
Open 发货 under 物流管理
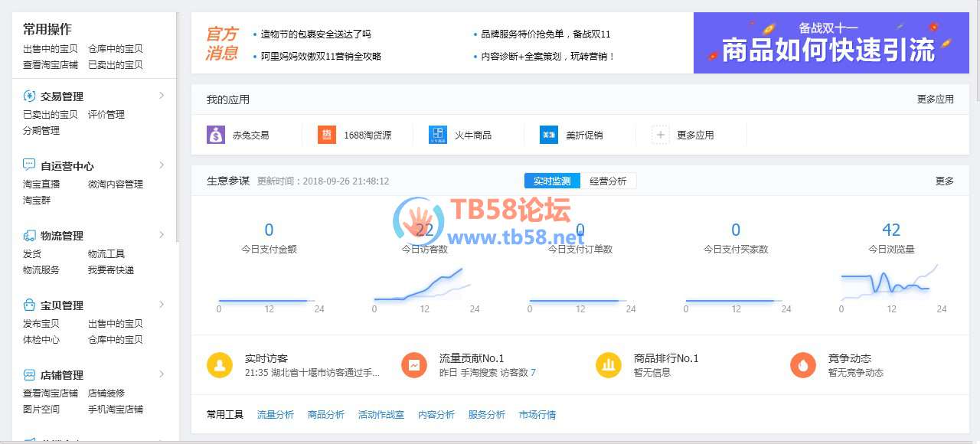click(32, 253)
